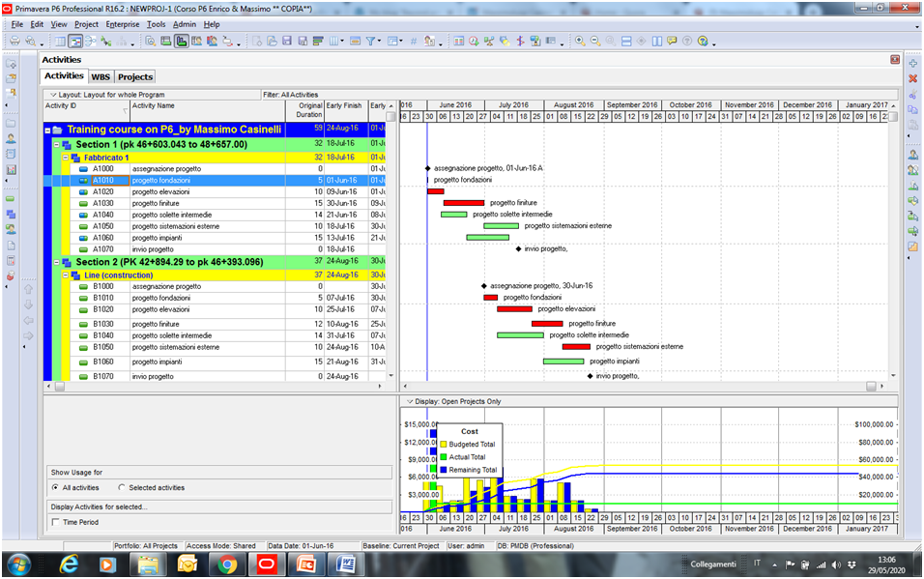The width and height of the screenshot is (924, 579).
Task: Click the activity table vertical scrollbar down arrow
Action: (x=390, y=376)
